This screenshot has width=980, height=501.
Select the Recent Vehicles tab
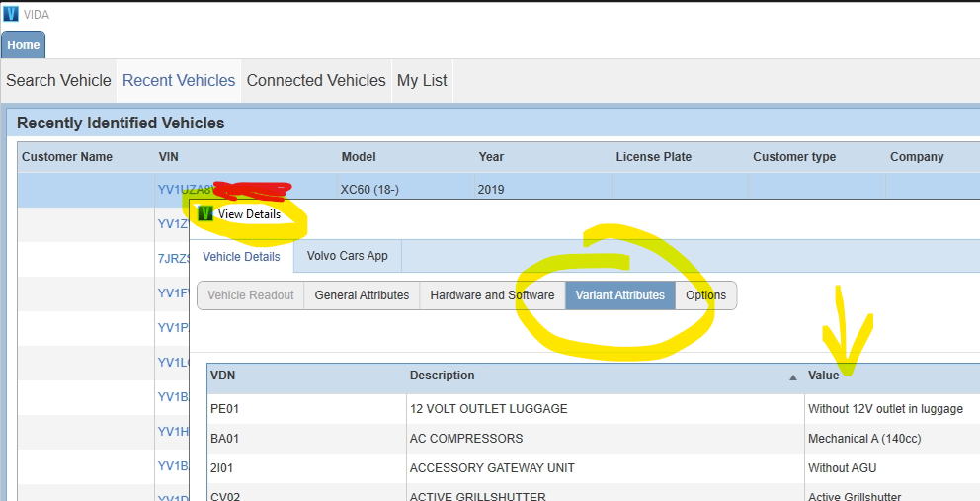coord(179,81)
